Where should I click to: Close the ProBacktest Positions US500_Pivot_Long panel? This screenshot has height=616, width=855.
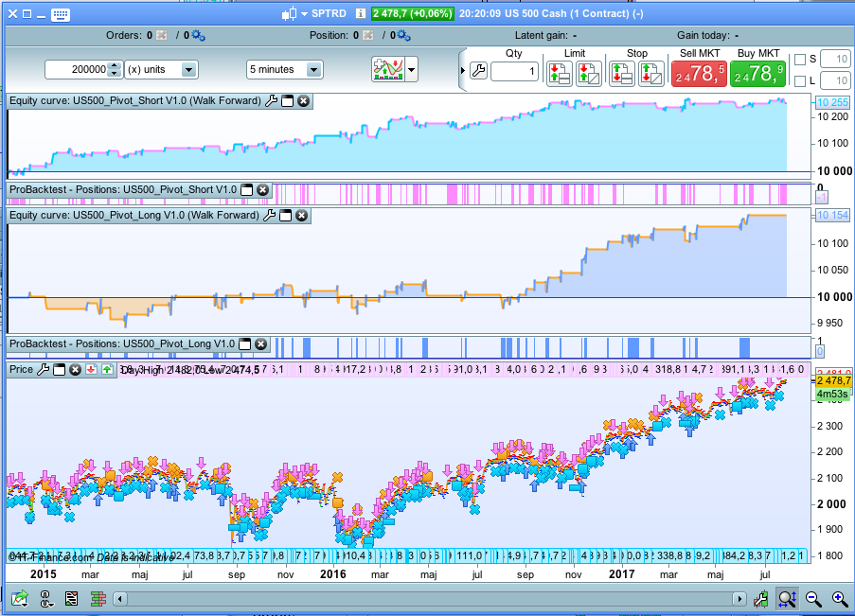click(x=261, y=343)
